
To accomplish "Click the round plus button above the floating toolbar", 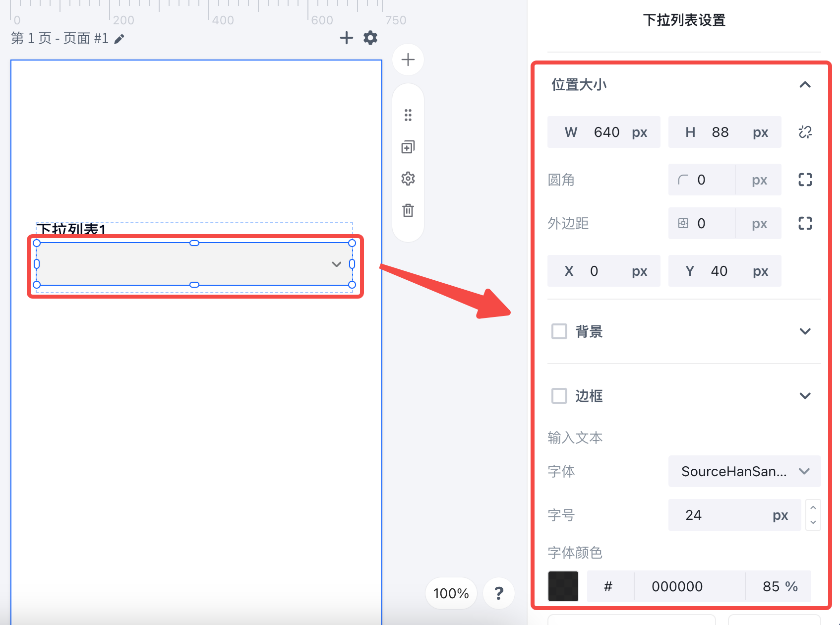I will click(408, 60).
